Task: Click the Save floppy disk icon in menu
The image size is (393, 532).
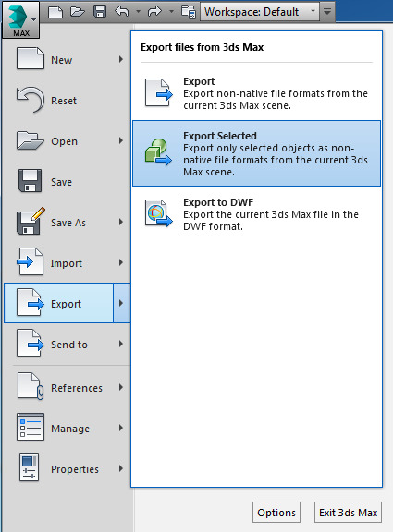Action: pyautogui.click(x=31, y=181)
